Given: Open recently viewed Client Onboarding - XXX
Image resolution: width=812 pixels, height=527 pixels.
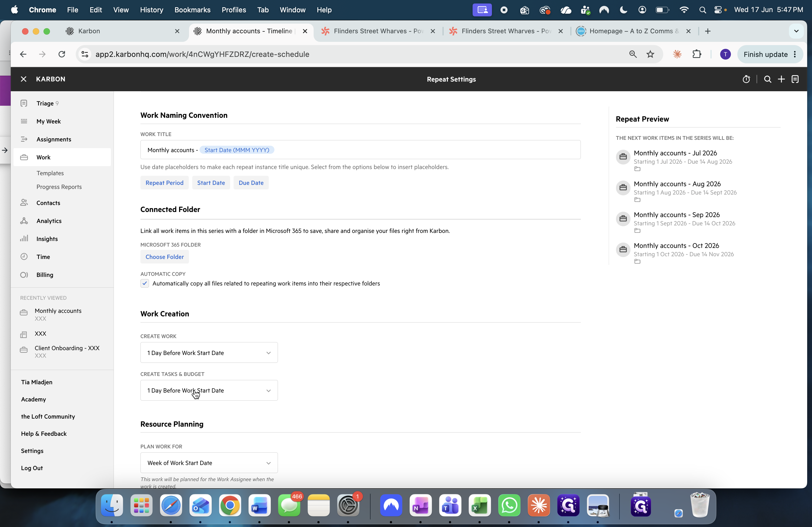Looking at the screenshot, I should (x=62, y=352).
